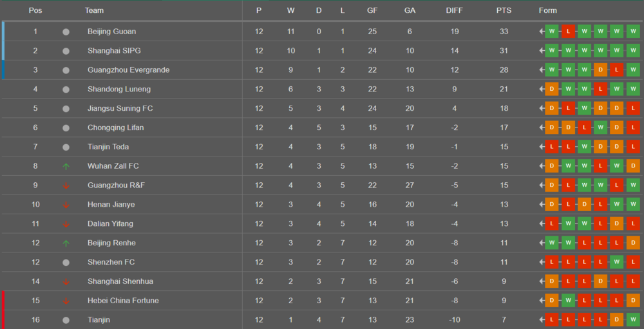Click the left arrow in Shanghai SIPG's form row

pyautogui.click(x=542, y=51)
